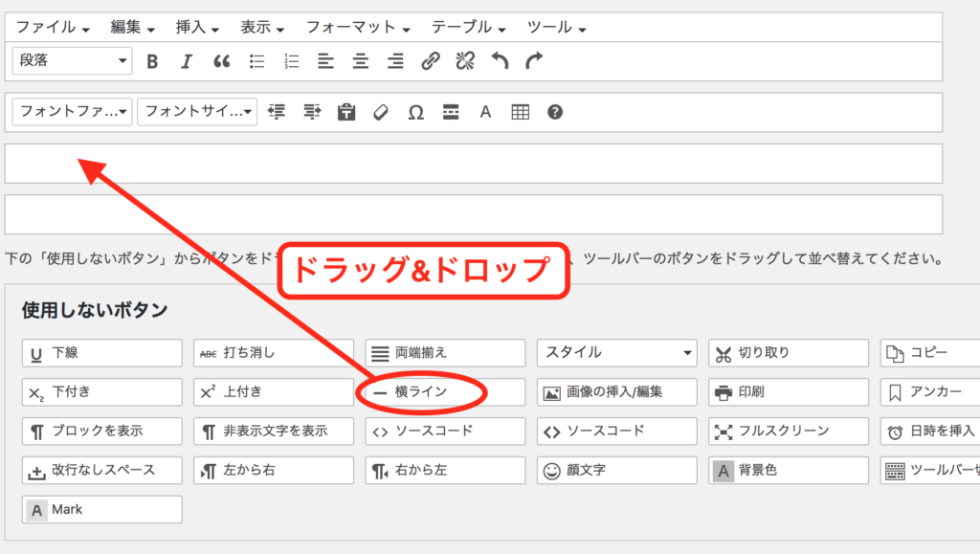Click the help question mark icon

[554, 112]
